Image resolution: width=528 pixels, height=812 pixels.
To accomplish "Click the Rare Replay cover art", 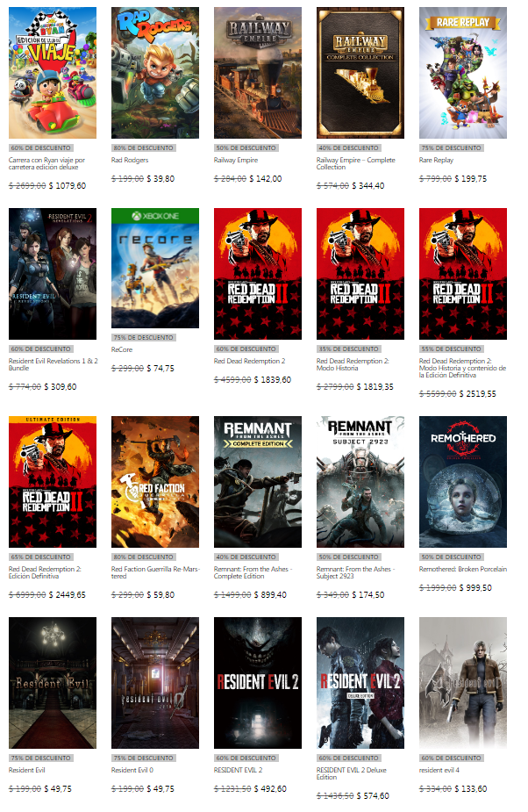I will (x=463, y=73).
